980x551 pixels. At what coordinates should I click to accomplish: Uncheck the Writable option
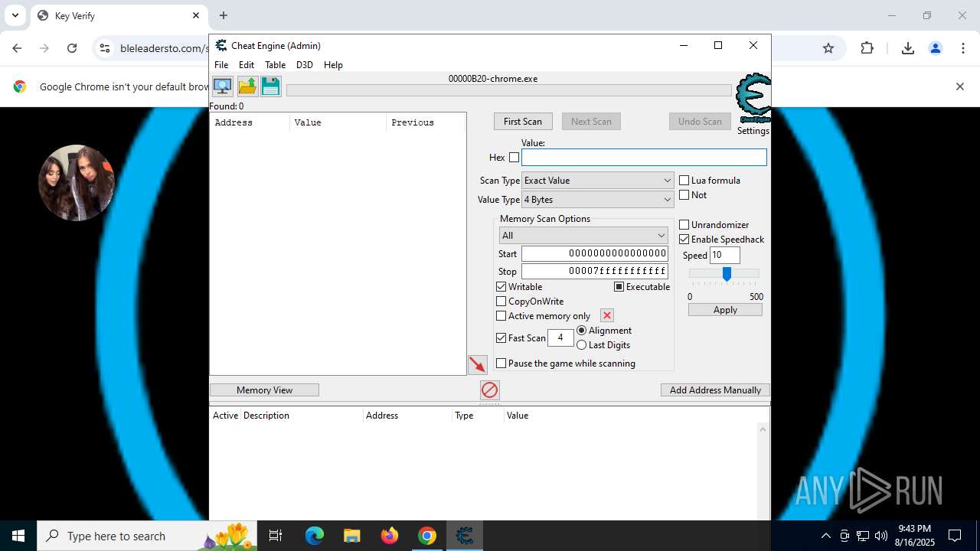tap(501, 287)
